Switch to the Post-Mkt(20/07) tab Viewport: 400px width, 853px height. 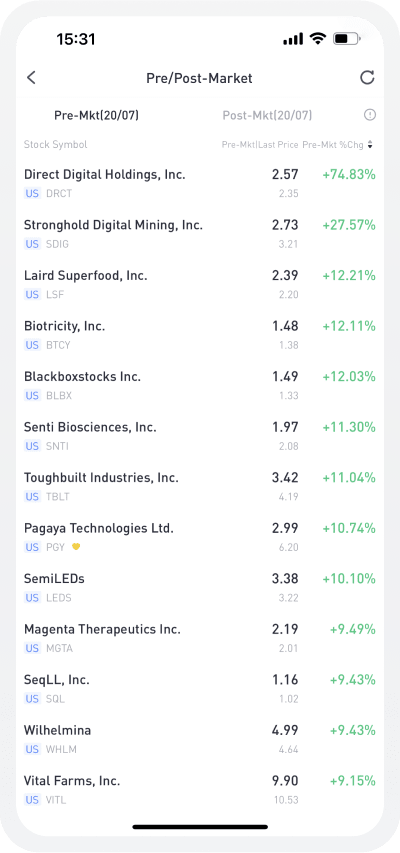point(267,115)
